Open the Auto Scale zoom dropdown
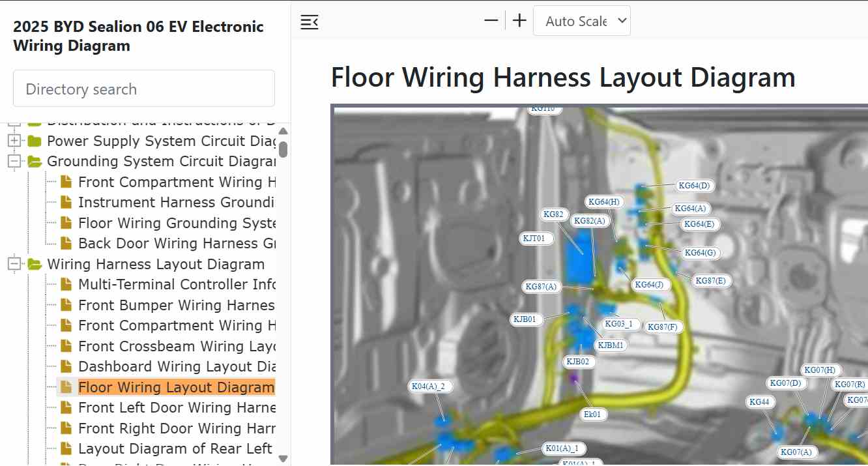The image size is (868, 466). click(x=582, y=21)
